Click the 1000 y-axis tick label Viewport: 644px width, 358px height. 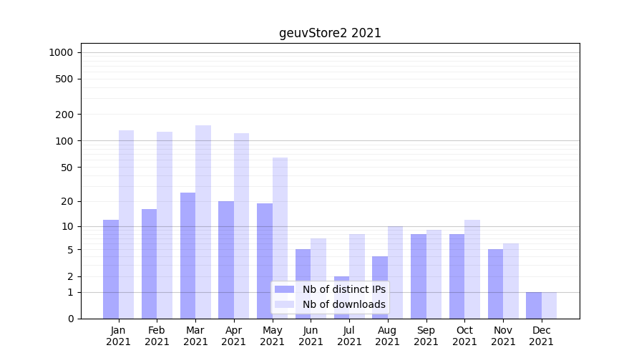(x=61, y=52)
